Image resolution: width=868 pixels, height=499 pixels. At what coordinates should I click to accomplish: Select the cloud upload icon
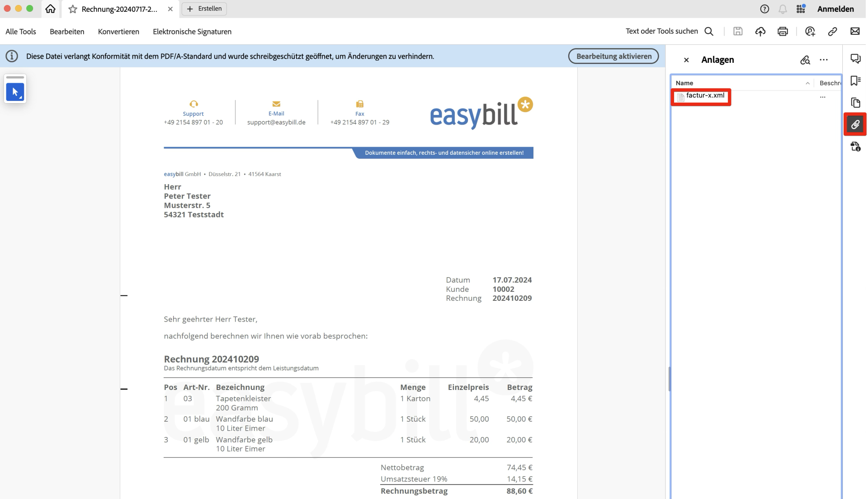[760, 31]
